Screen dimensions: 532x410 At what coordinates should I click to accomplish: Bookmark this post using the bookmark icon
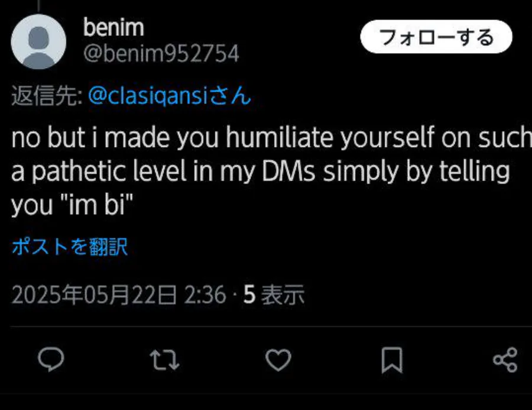click(x=391, y=359)
